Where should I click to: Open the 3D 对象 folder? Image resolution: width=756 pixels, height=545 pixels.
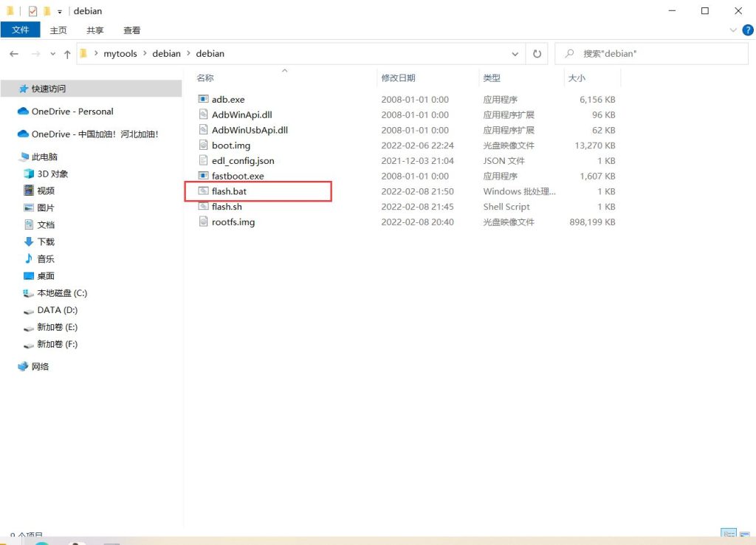point(46,174)
